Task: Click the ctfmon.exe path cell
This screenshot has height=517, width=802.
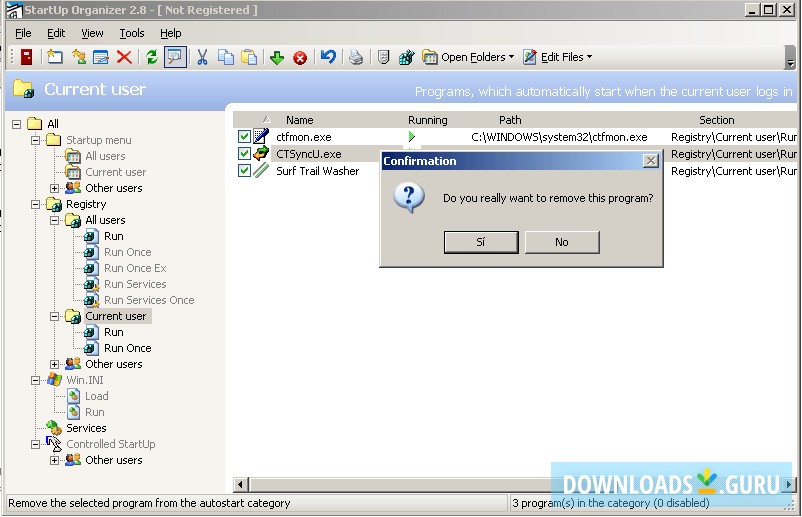Action: tap(559, 137)
